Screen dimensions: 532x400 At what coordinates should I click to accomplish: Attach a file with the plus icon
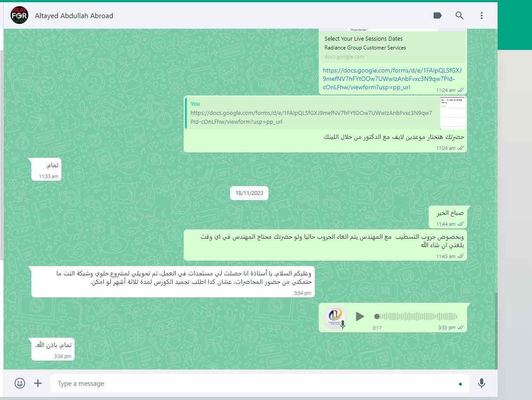coord(38,383)
